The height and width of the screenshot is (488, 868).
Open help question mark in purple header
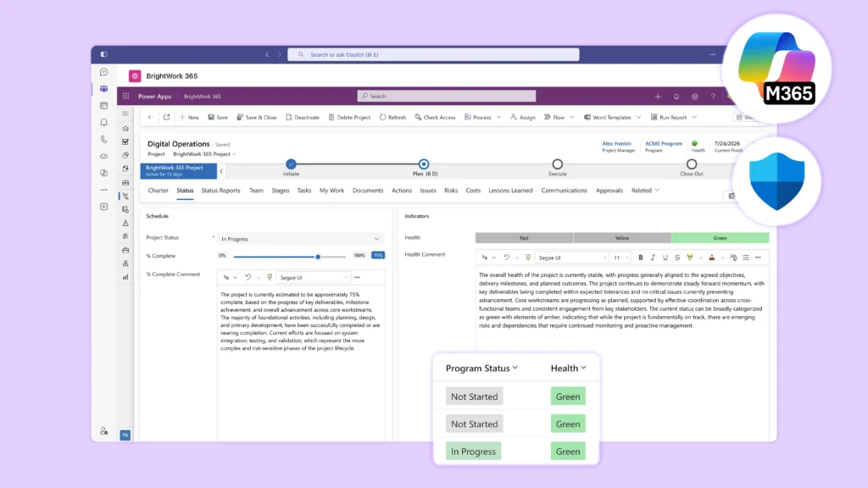[x=713, y=97]
